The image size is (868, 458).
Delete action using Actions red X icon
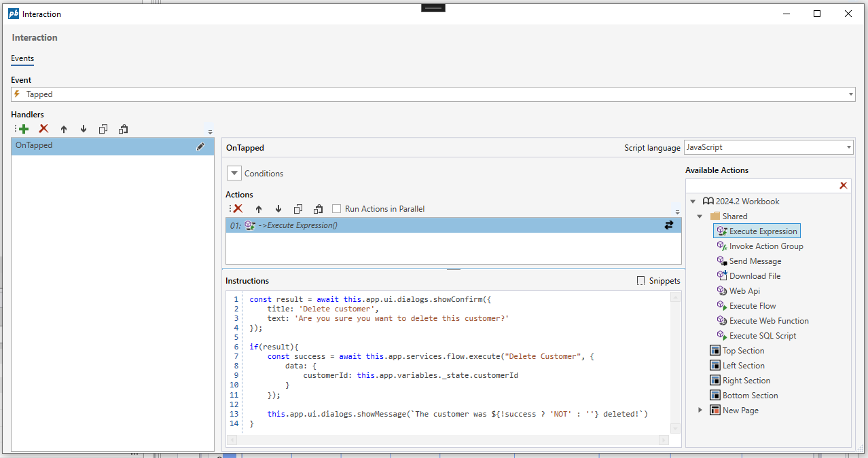238,209
